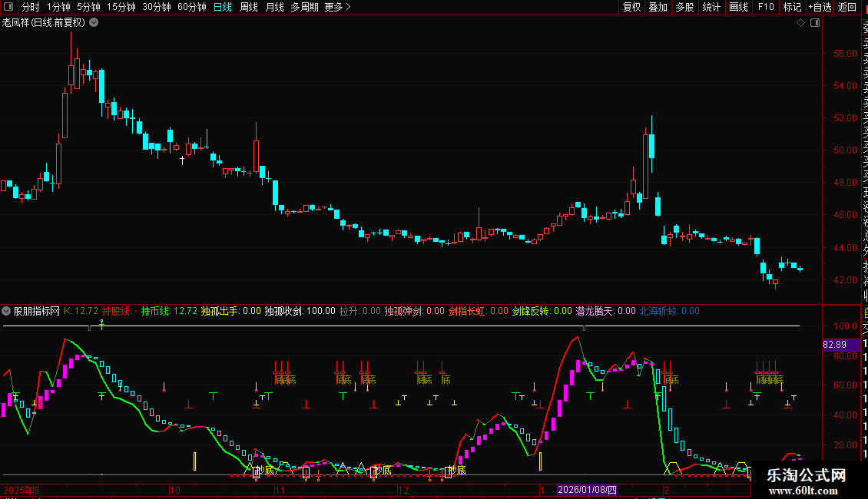Toggle the left sidebar panel icon
Screen dimensions: 868x499
pyautogui.click(x=8, y=7)
